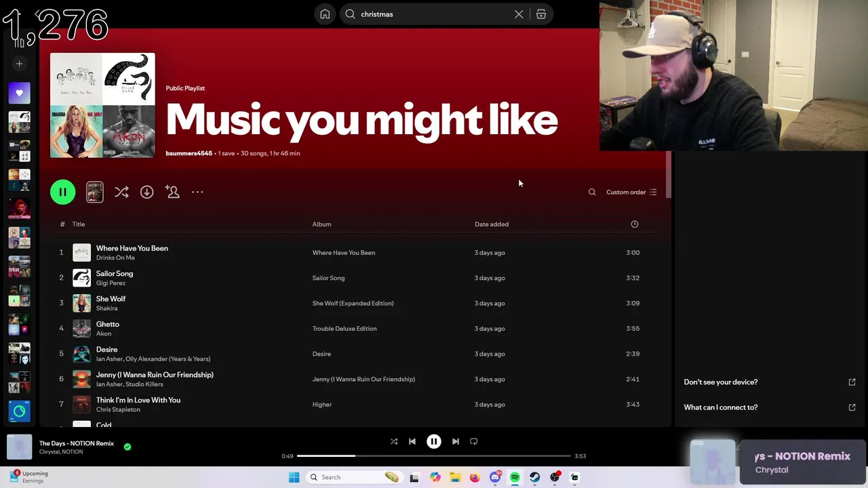Open artist Gigi Perez

(111, 283)
